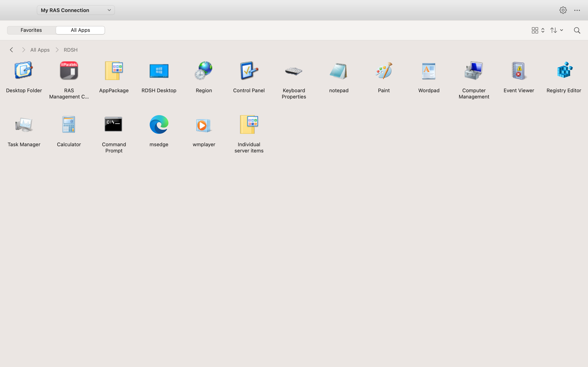The width and height of the screenshot is (588, 367).
Task: Open Command Prompt app
Action: pyautogui.click(x=114, y=125)
